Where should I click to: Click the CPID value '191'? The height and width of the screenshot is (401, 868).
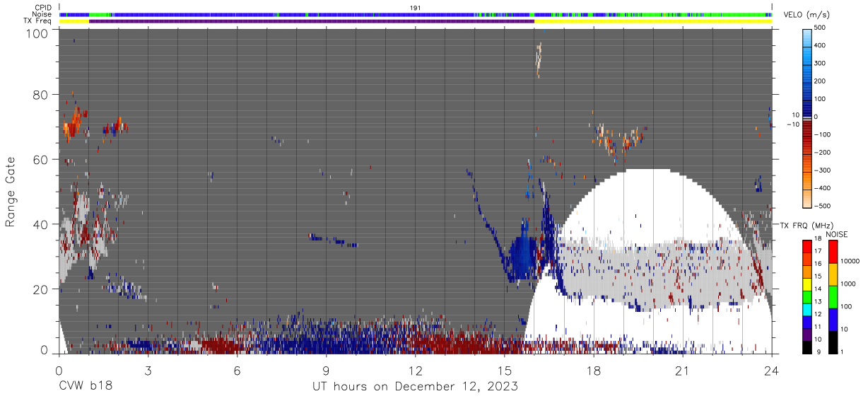[416, 7]
